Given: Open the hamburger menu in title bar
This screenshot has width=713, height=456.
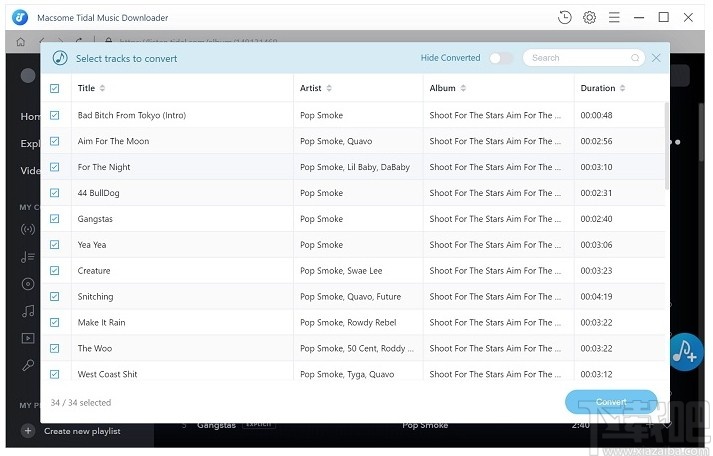Looking at the screenshot, I should point(614,18).
